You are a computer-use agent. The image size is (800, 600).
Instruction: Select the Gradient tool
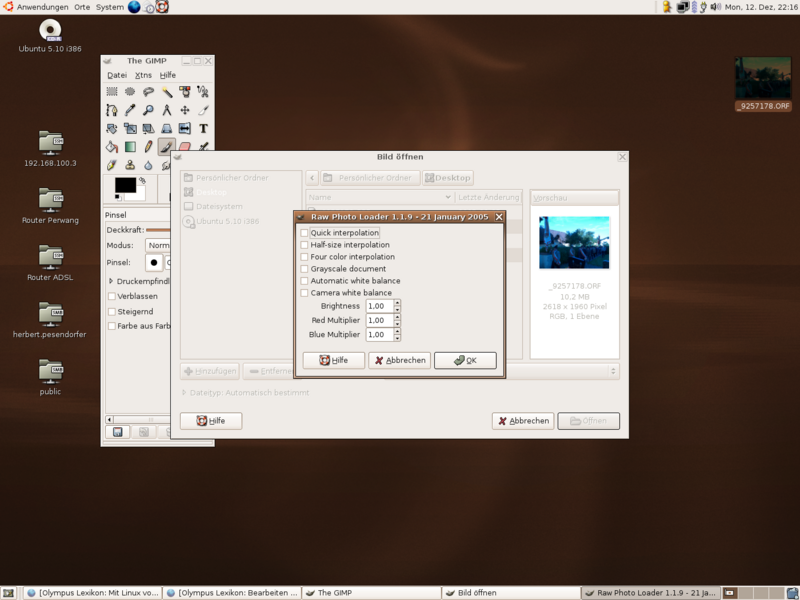coord(129,146)
